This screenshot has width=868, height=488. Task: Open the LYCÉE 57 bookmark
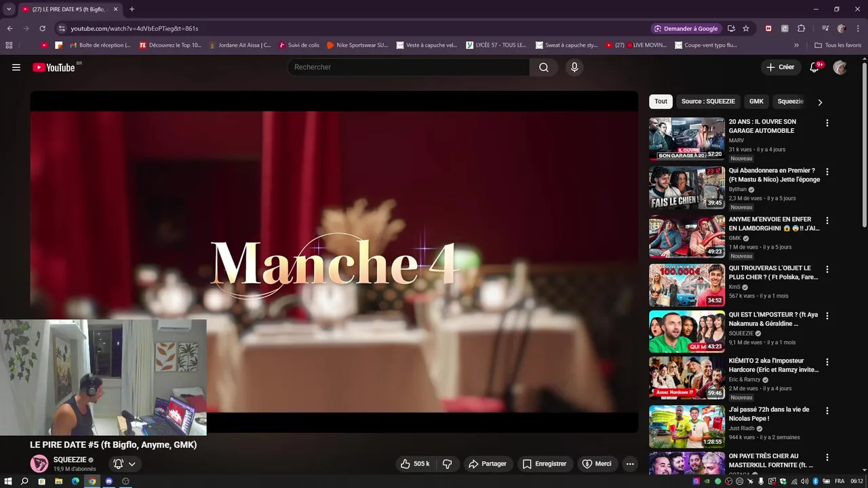coord(496,45)
